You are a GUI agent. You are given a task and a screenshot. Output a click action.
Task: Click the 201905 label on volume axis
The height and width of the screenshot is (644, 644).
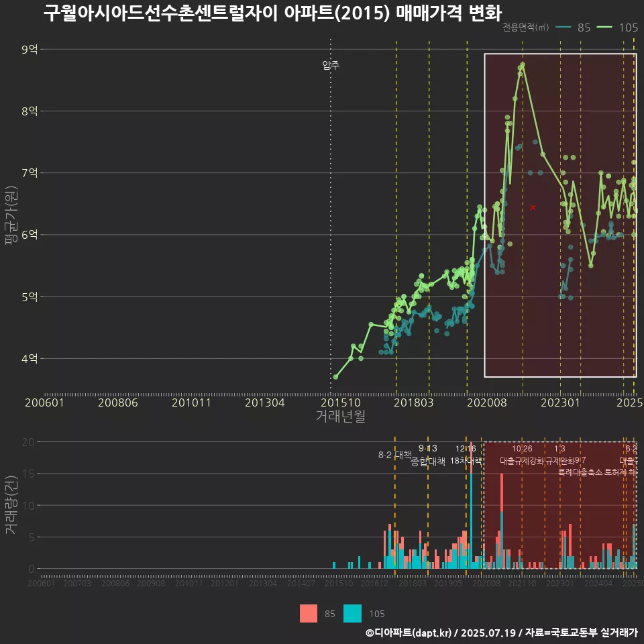coord(448,583)
